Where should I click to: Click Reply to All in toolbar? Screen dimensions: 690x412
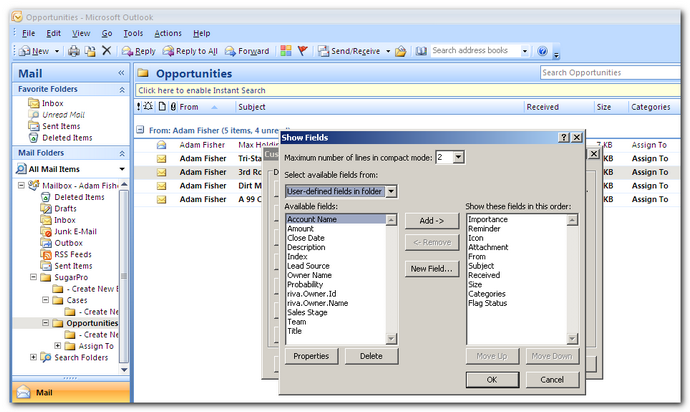[190, 51]
